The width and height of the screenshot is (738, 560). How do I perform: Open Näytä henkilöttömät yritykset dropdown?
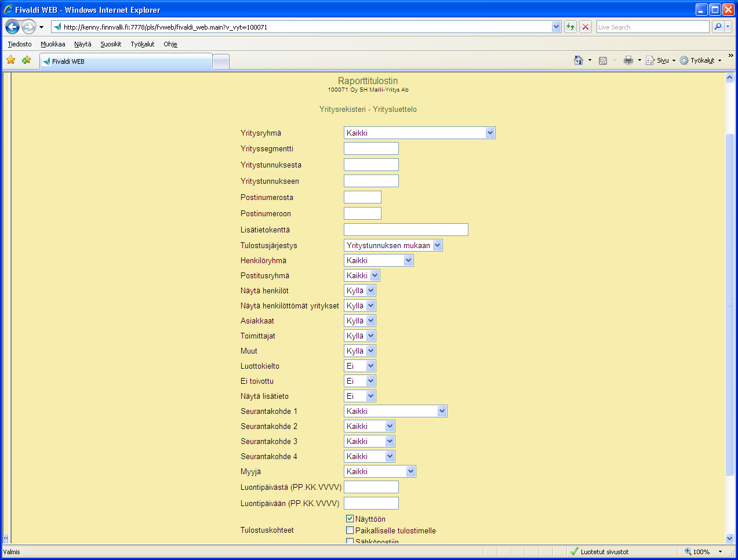(360, 306)
